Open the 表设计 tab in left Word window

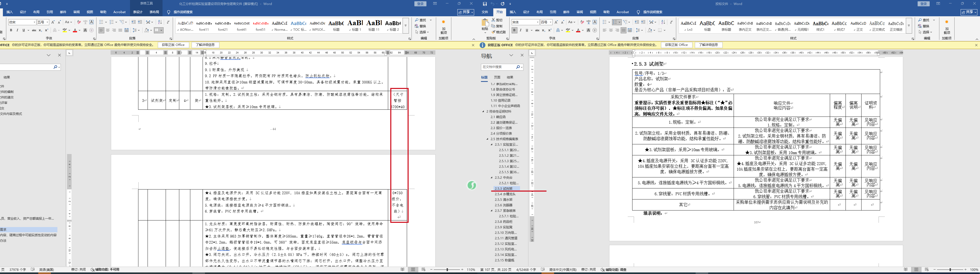138,12
